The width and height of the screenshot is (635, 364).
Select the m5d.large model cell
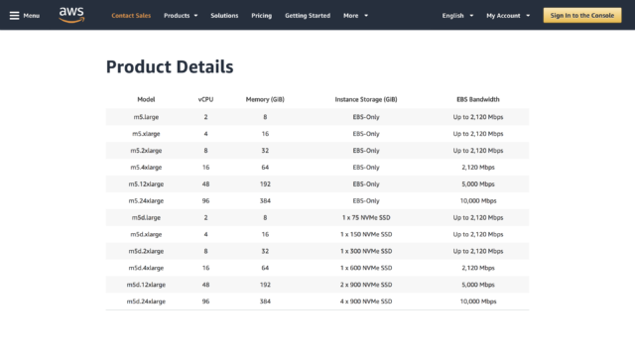coord(146,218)
